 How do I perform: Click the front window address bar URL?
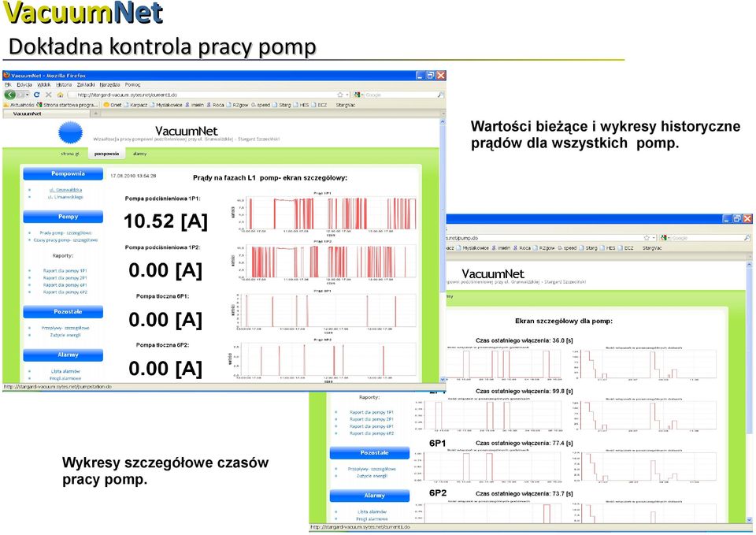(128, 95)
